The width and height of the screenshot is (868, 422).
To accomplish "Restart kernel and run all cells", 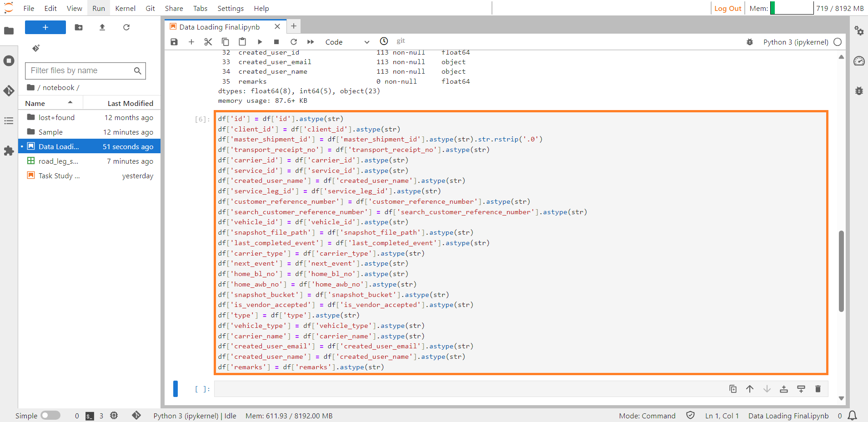I will (311, 41).
